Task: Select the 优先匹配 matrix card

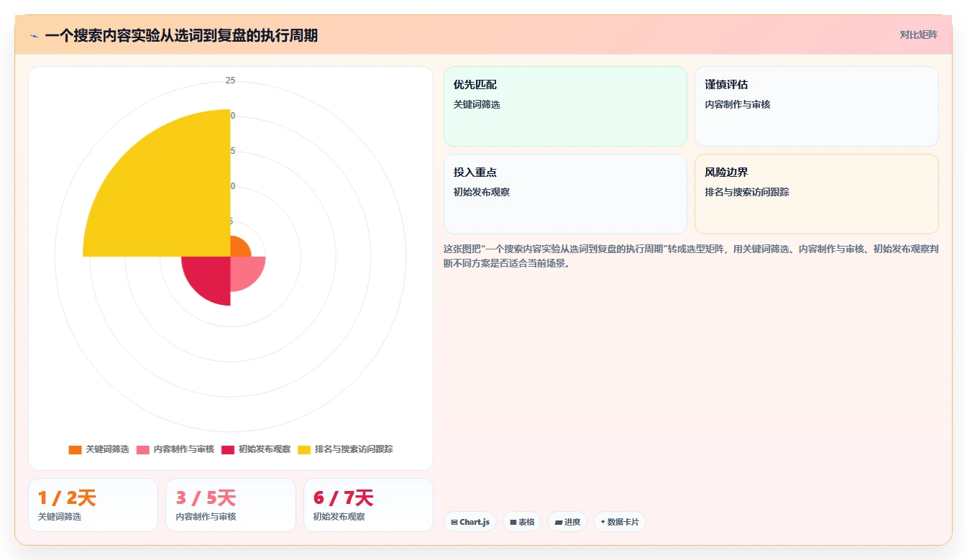Action: coord(565,106)
